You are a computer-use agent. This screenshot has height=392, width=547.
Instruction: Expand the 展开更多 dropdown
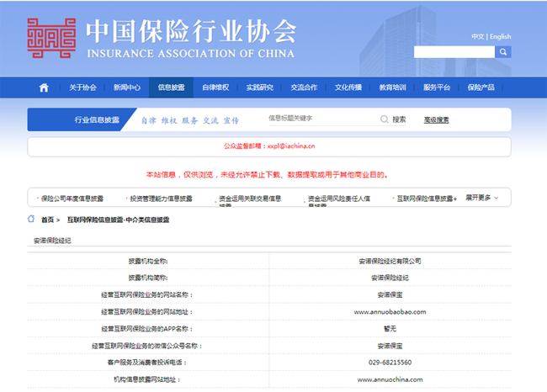point(481,198)
